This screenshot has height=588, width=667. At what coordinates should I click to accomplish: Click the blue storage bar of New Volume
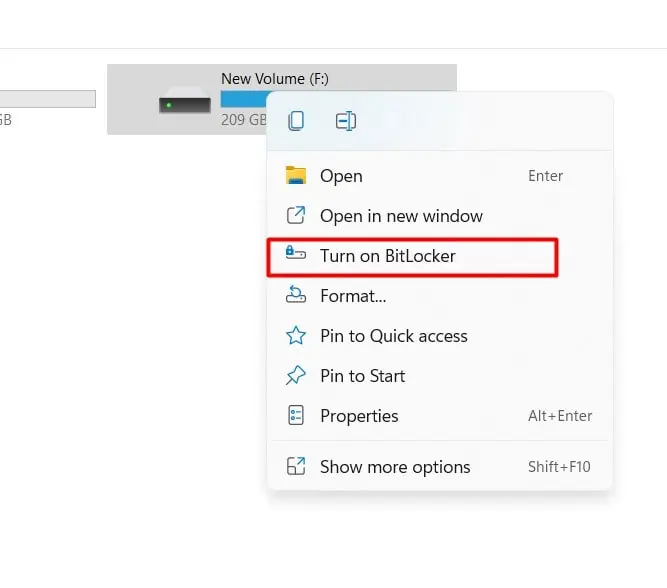point(243,99)
